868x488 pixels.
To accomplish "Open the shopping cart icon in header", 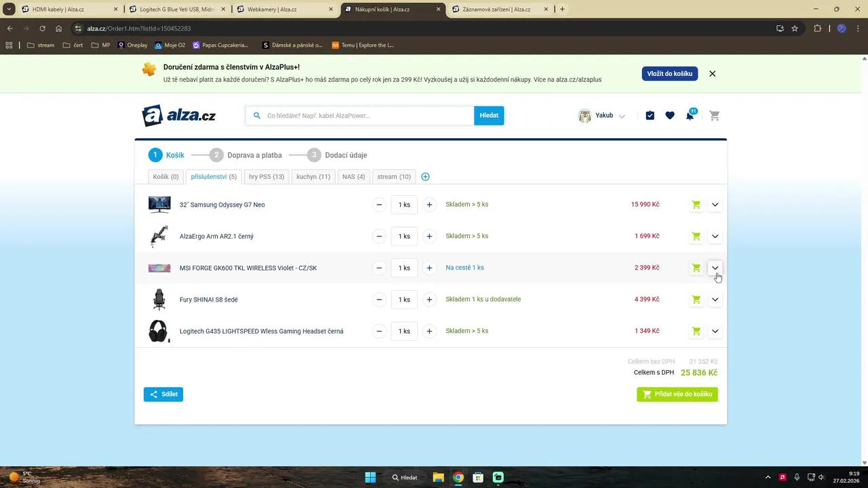I will click(x=714, y=116).
